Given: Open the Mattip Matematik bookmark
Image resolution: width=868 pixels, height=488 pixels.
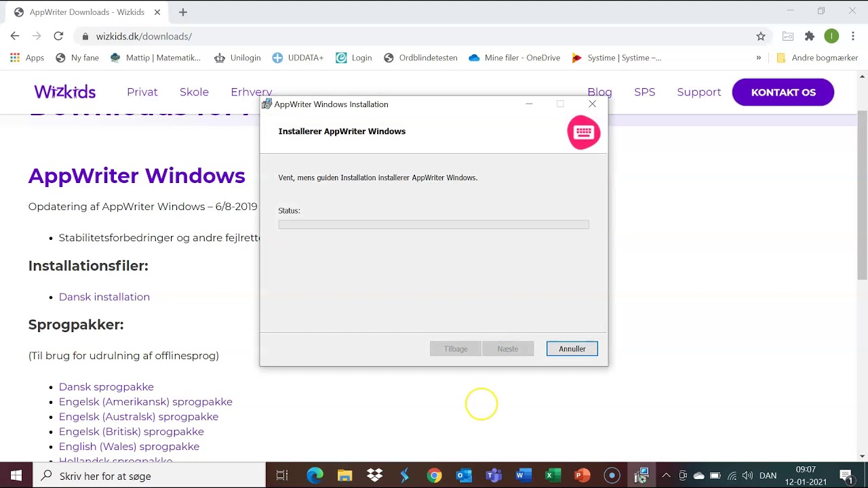Looking at the screenshot, I should [155, 58].
